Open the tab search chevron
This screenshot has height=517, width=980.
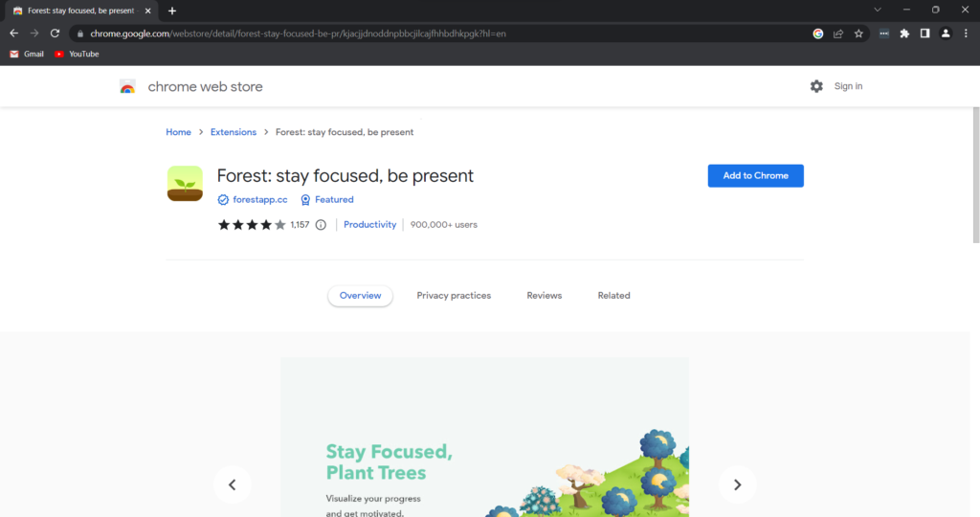pos(878,10)
